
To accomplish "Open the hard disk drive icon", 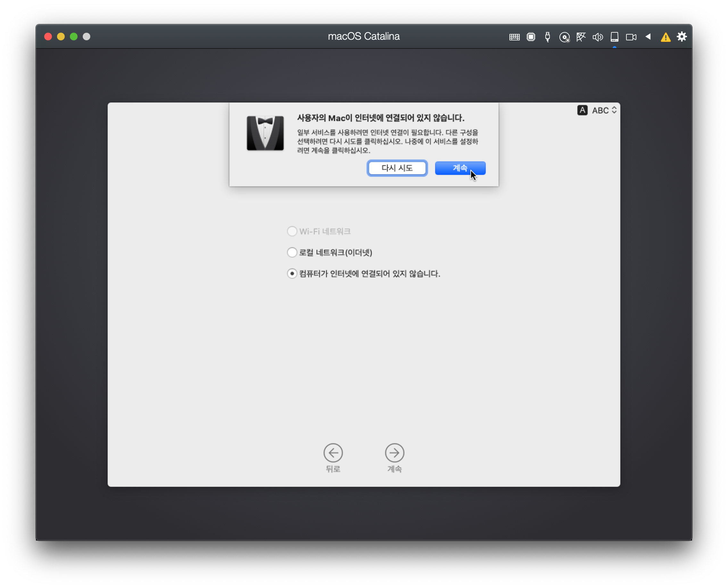I will click(x=615, y=37).
